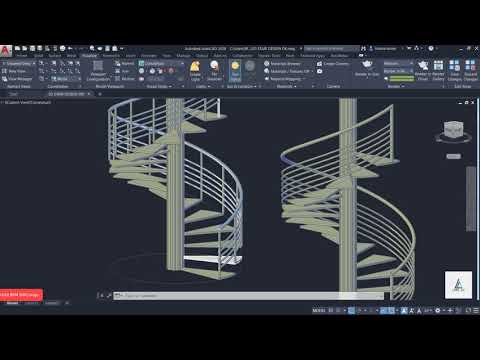
Task: Open the Render Gallery
Action: [x=438, y=71]
